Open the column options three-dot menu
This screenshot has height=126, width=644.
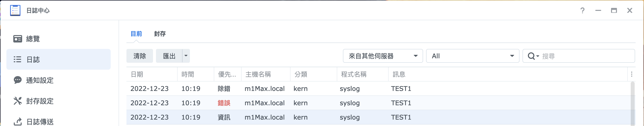pos(632,74)
